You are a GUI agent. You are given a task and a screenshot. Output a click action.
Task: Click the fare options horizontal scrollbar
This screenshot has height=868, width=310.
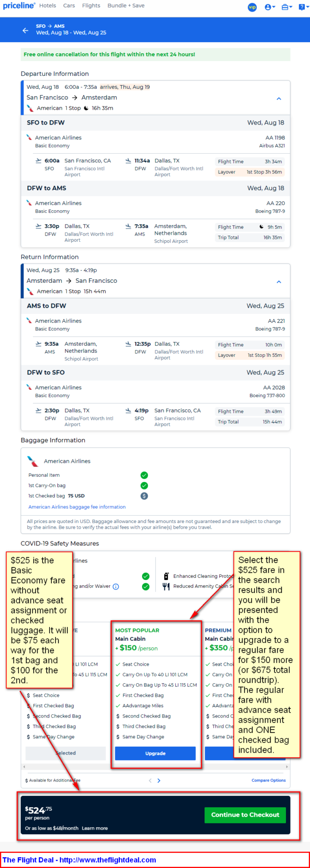tap(155, 767)
